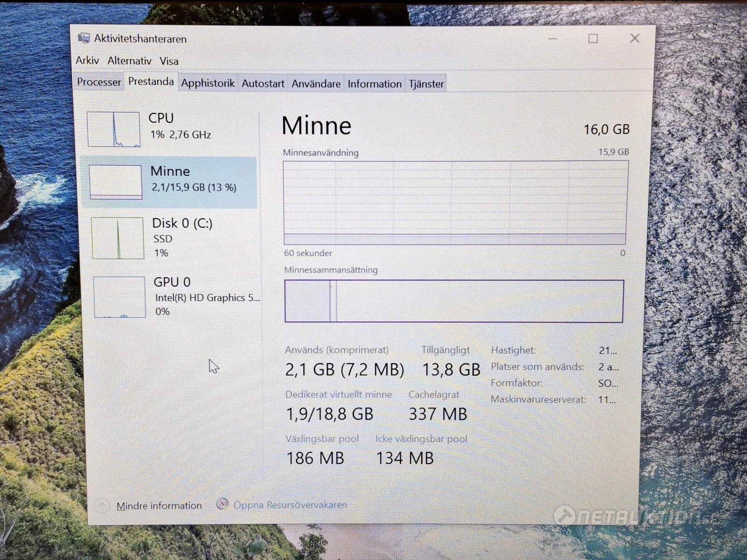Collapse view with Mindre information arrow icon
Viewport: 747px width, 560px height.
pyautogui.click(x=102, y=506)
